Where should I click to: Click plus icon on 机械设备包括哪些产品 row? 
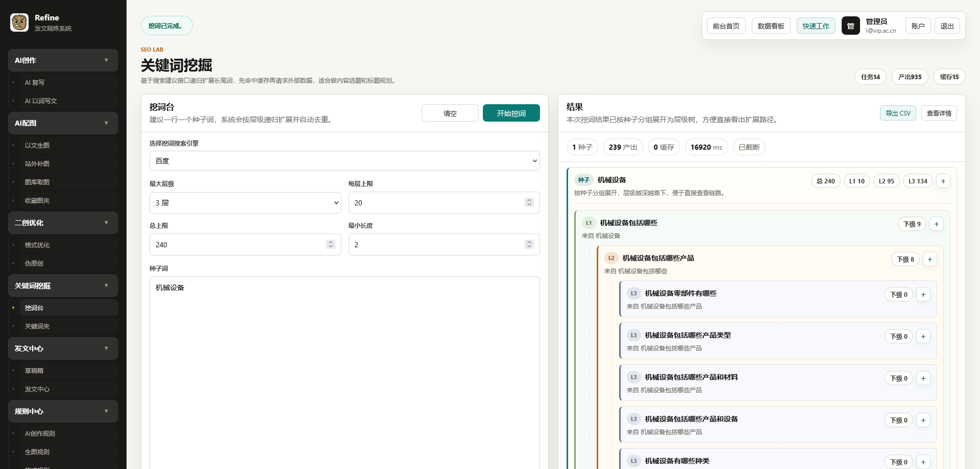point(929,259)
